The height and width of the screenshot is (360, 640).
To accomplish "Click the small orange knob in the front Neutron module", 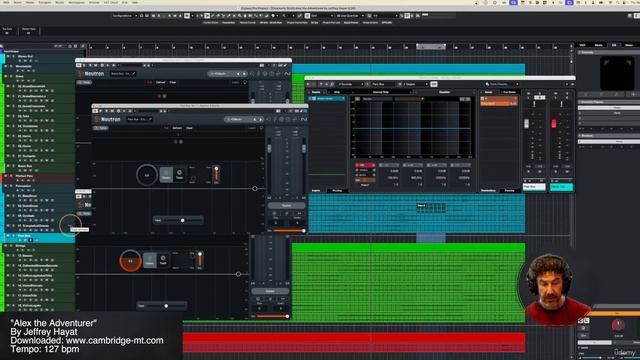I will (x=193, y=179).
